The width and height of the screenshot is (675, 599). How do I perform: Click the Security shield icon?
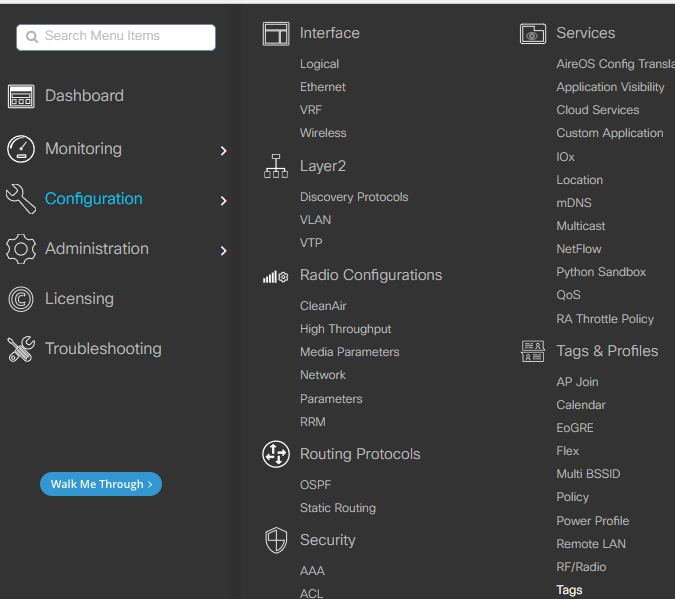pyautogui.click(x=276, y=540)
